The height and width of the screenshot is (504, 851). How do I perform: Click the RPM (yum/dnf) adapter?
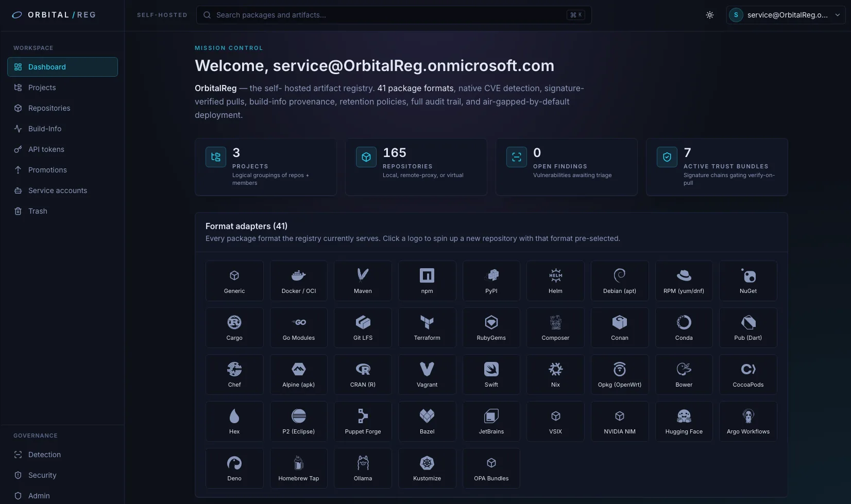point(684,281)
